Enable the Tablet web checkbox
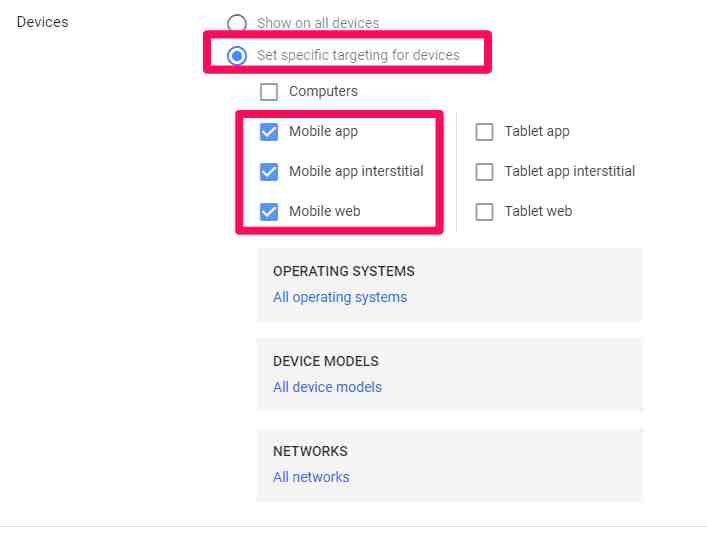707x533 pixels. pyautogui.click(x=484, y=212)
